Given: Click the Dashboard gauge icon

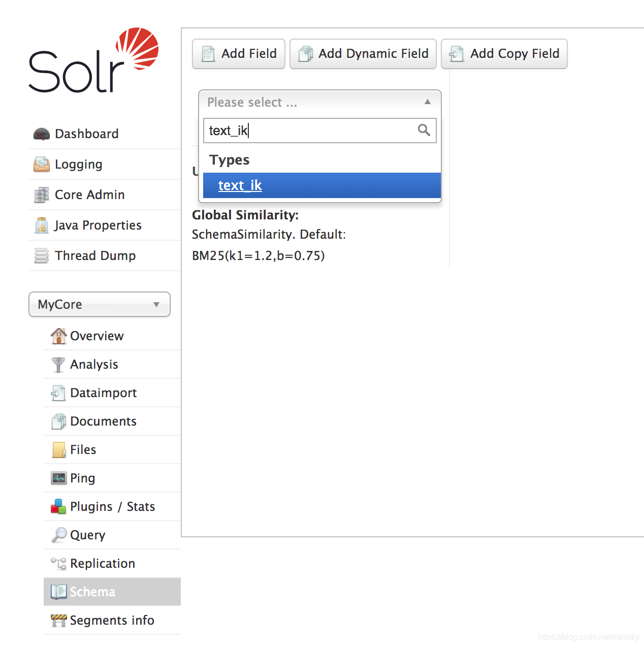Looking at the screenshot, I should point(42,134).
